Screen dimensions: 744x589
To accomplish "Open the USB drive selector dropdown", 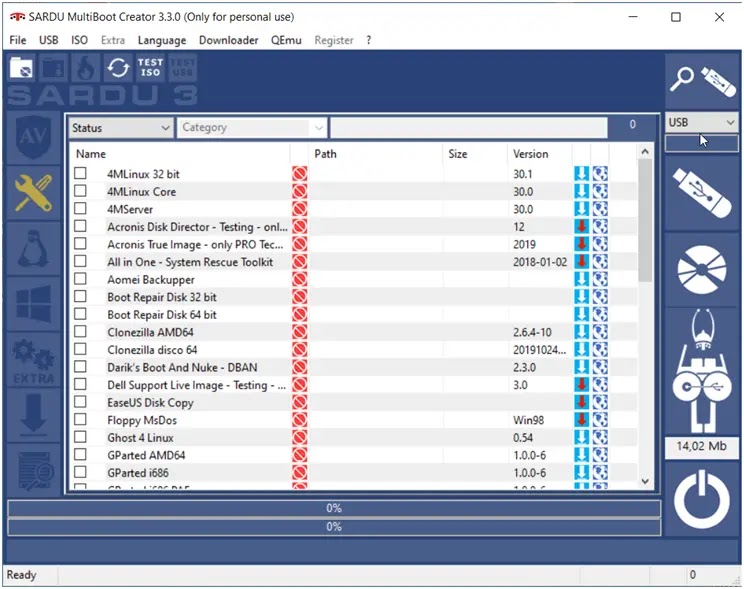I will pyautogui.click(x=702, y=122).
